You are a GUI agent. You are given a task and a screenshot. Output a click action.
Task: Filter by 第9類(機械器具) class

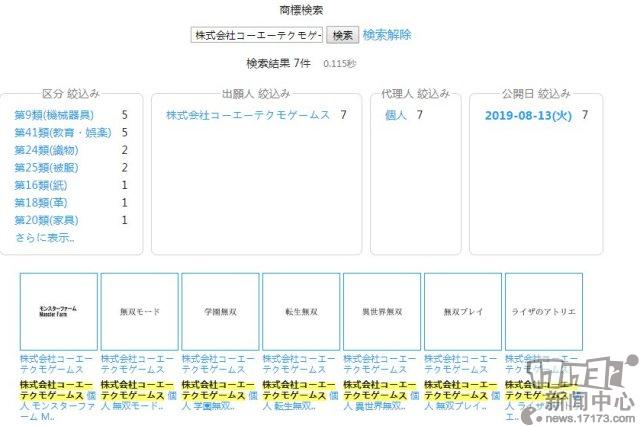click(x=54, y=115)
